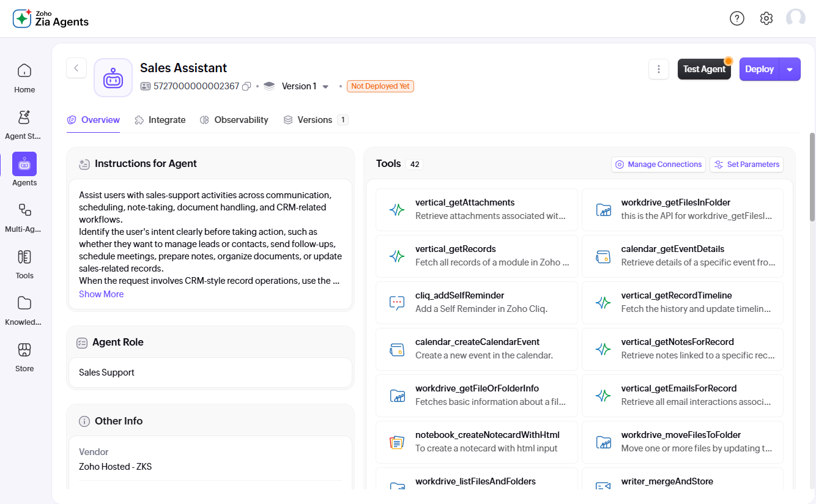
Task: Click "To create a notecard with html input" text
Action: point(487,448)
